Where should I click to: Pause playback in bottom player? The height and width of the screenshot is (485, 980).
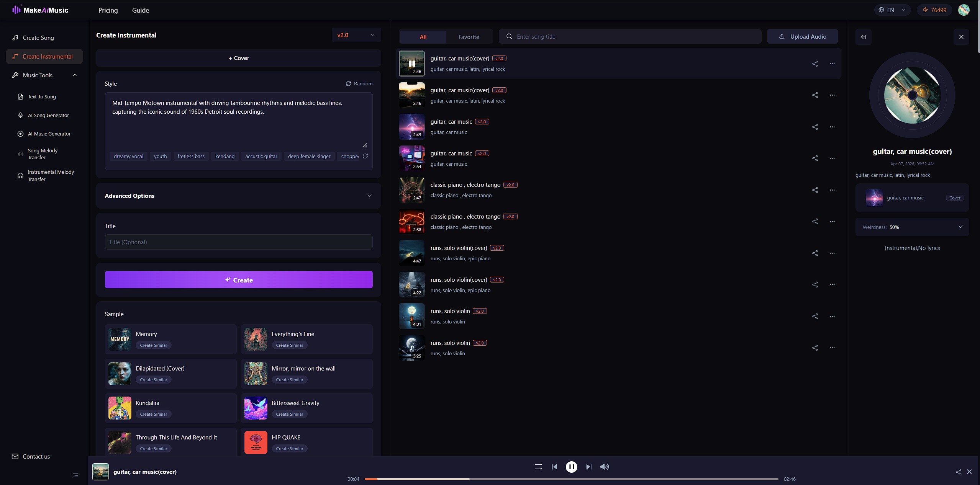[x=571, y=467]
